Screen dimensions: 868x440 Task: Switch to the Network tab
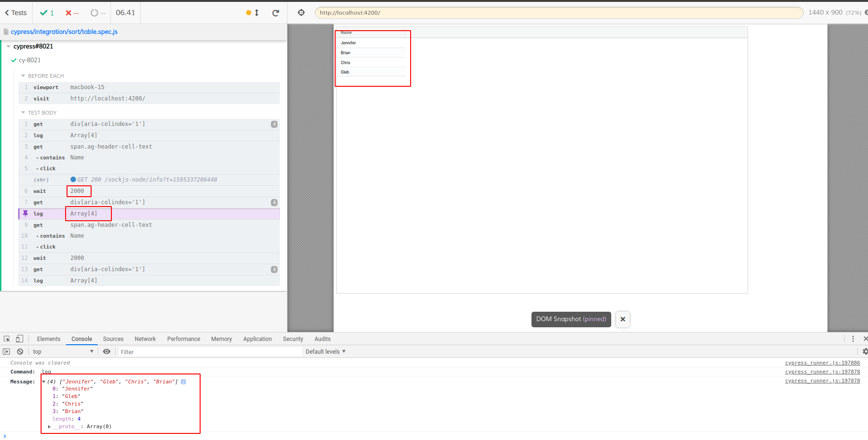tap(145, 339)
